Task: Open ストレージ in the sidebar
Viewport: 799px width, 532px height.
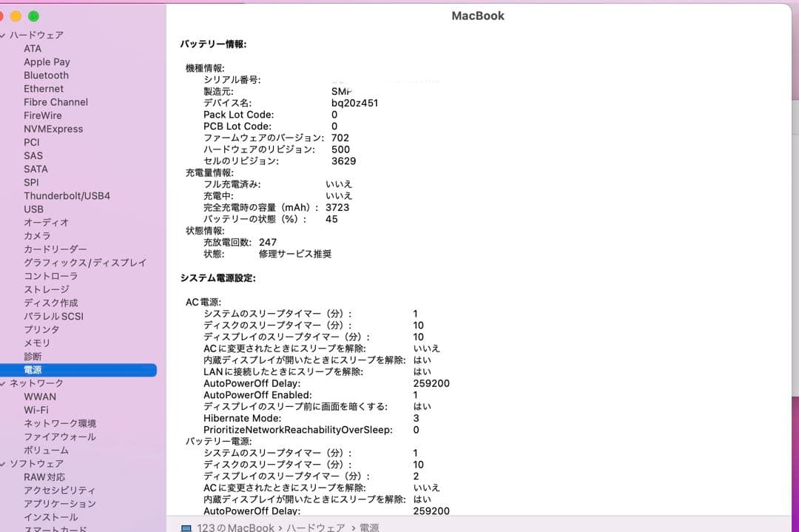Action: (47, 289)
